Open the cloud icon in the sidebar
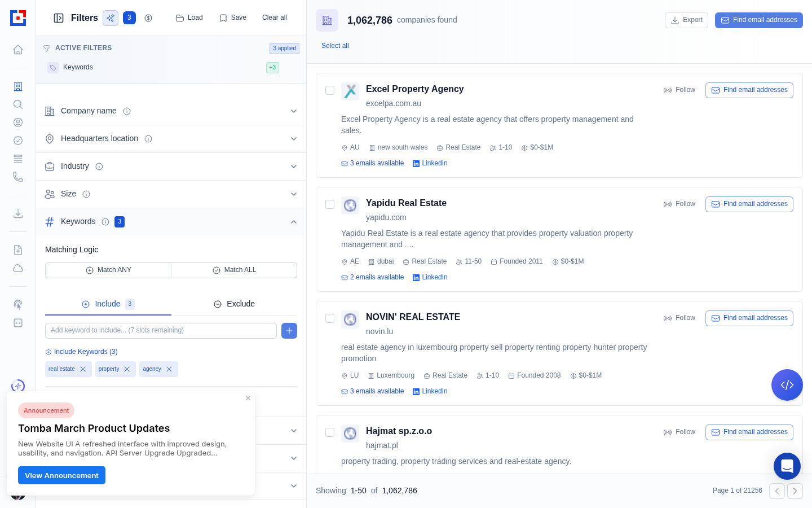 [18, 268]
